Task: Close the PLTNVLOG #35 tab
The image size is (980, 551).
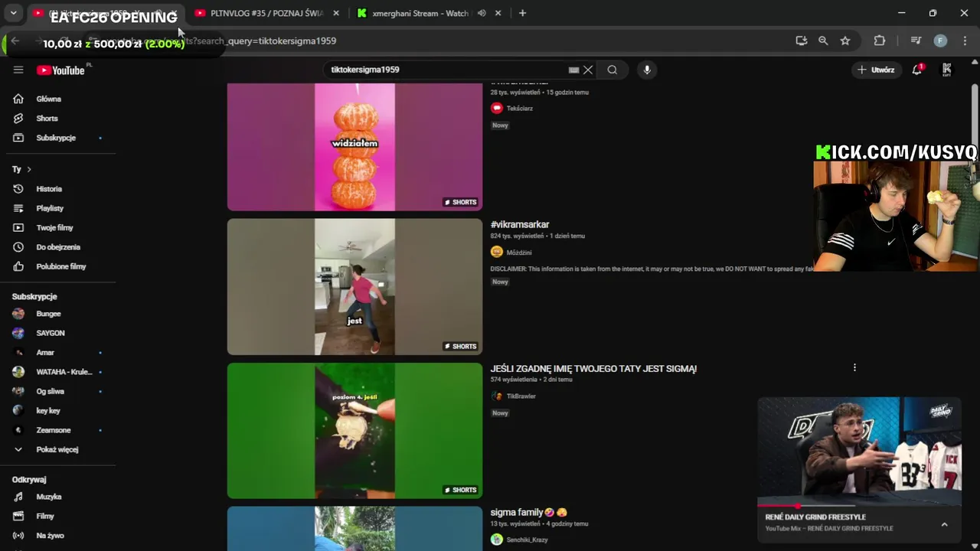Action: 335,13
